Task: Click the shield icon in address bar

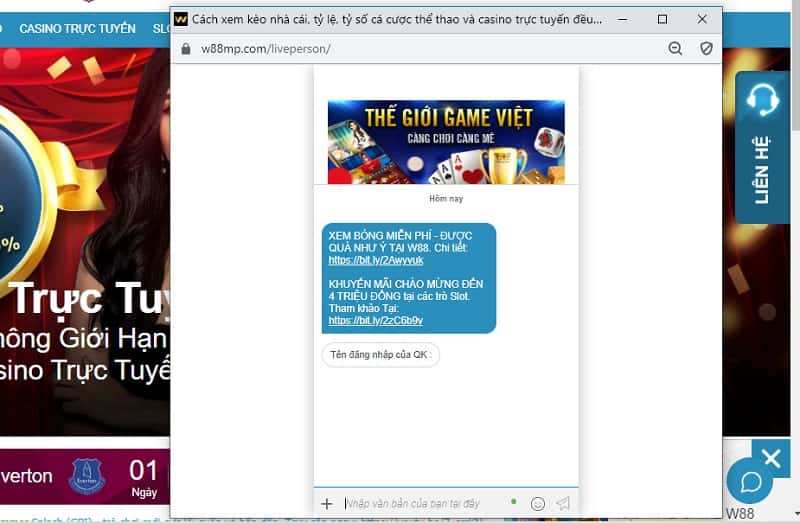Action: 706,48
